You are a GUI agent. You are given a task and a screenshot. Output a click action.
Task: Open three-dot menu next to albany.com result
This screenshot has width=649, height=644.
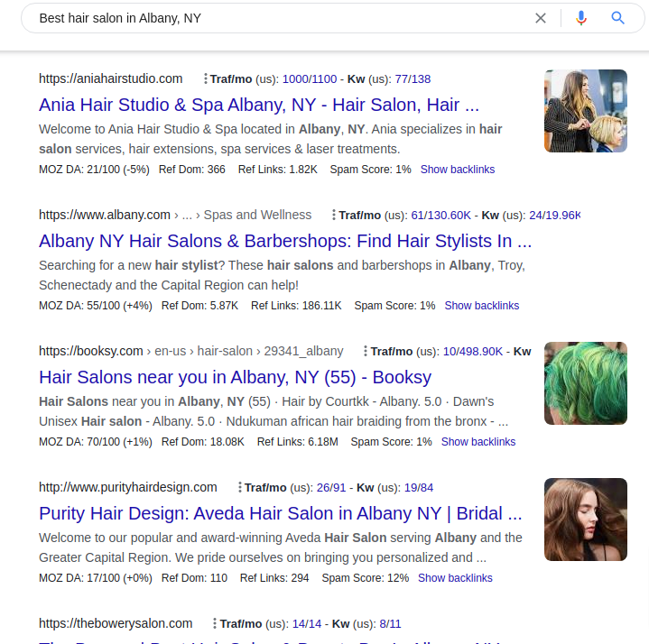point(334,215)
